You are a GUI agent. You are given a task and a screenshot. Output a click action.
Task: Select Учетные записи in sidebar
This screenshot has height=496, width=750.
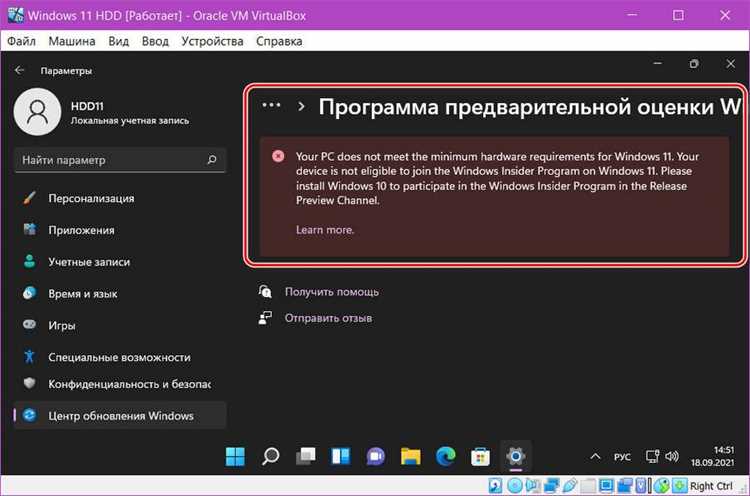[x=120, y=262]
